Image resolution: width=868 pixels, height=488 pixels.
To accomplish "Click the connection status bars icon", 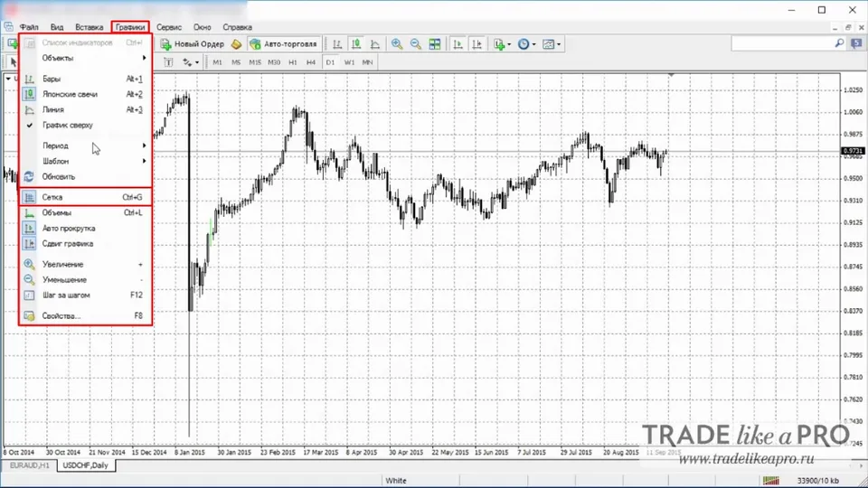I will click(x=770, y=480).
